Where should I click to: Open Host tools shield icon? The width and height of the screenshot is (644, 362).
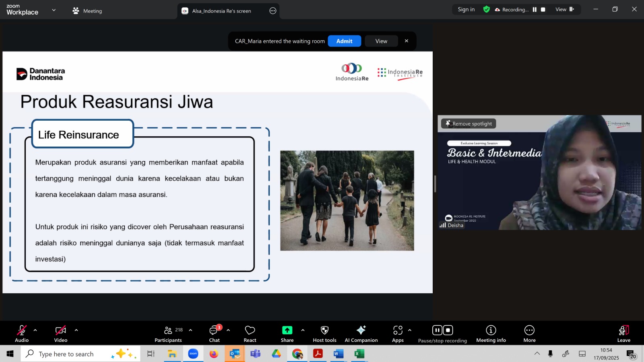coord(324,330)
